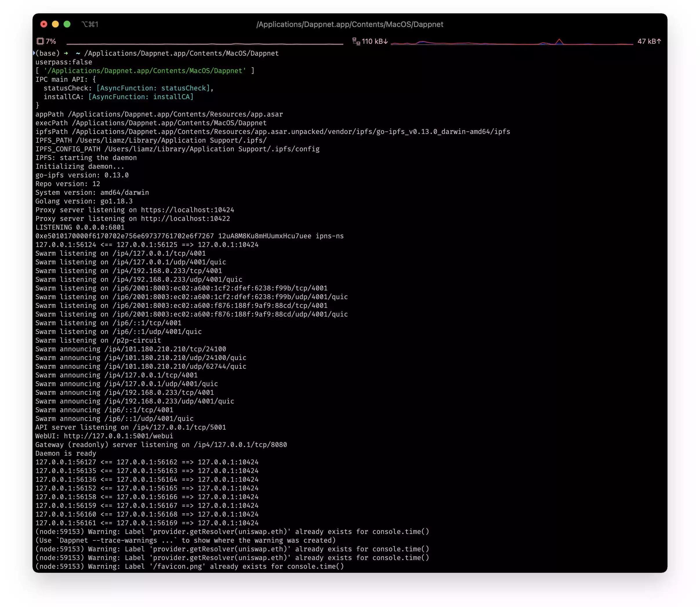
Task: Click the 127.0.0.1:56127 connection line
Action: tap(147, 462)
